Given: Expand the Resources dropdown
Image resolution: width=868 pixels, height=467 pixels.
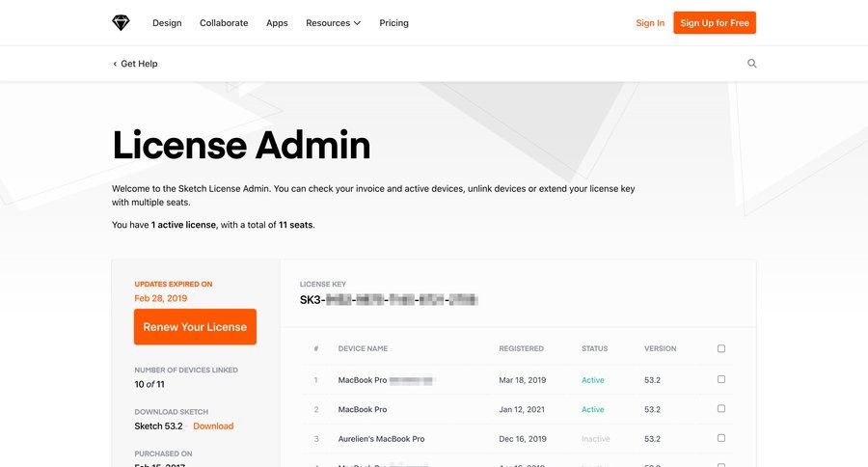Looking at the screenshot, I should click(334, 23).
